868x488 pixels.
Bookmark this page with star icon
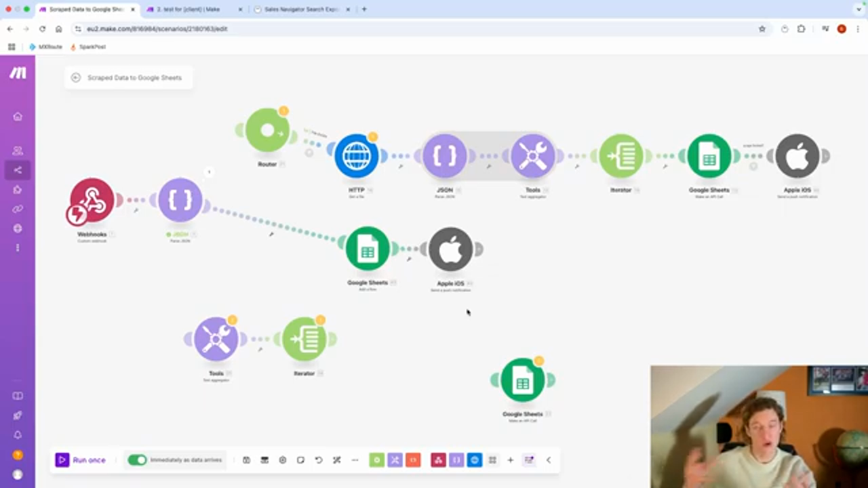pos(762,29)
